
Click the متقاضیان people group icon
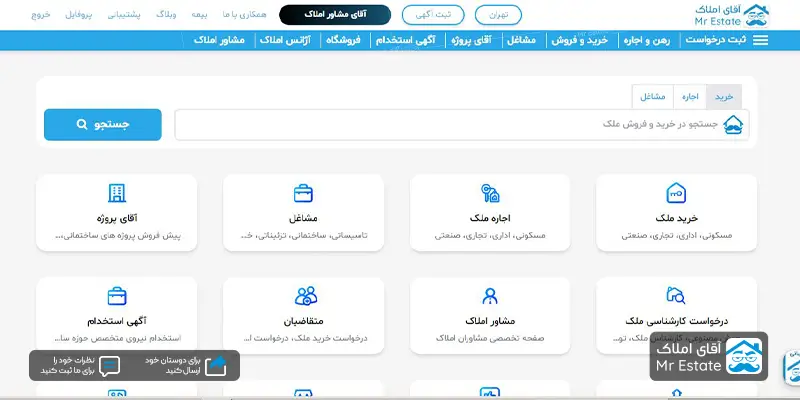(306, 296)
